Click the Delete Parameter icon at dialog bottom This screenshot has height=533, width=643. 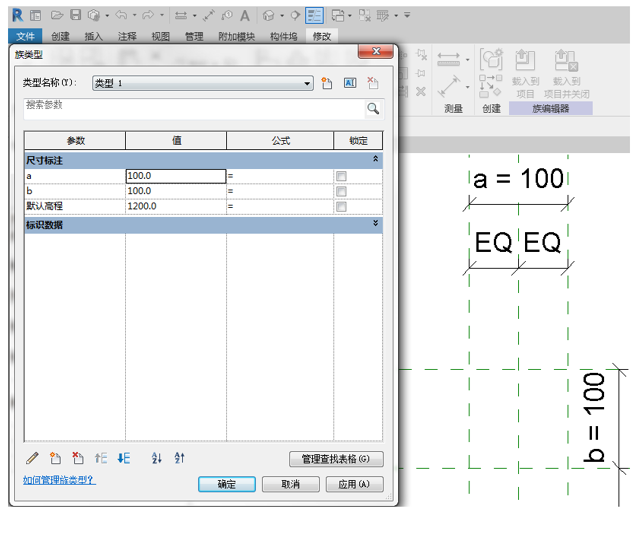78,458
